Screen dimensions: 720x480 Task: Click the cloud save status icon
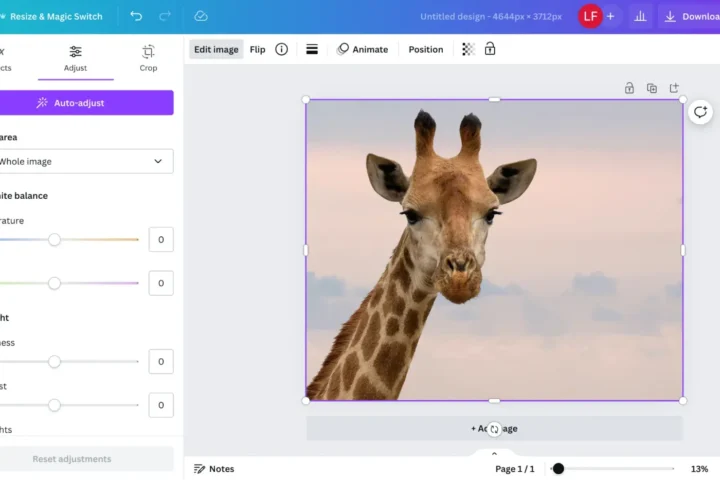point(201,16)
